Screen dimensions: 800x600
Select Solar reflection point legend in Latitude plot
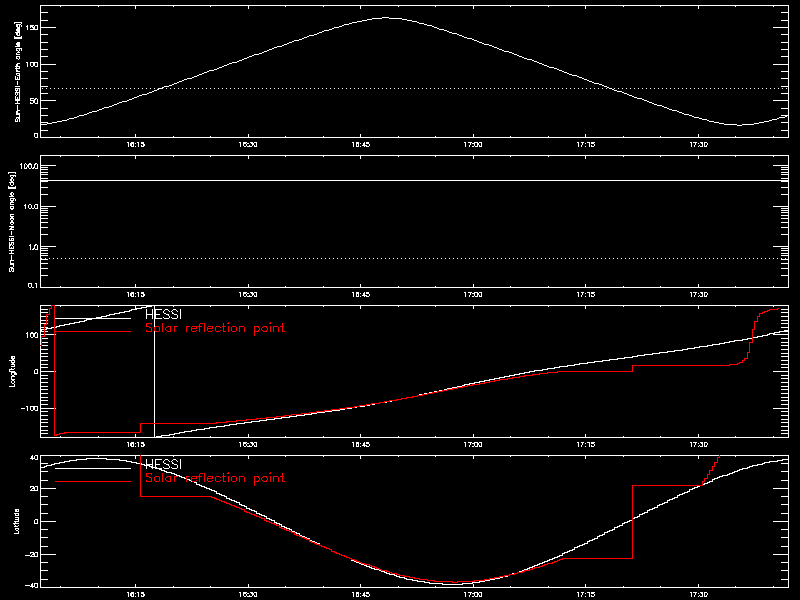[x=215, y=478]
